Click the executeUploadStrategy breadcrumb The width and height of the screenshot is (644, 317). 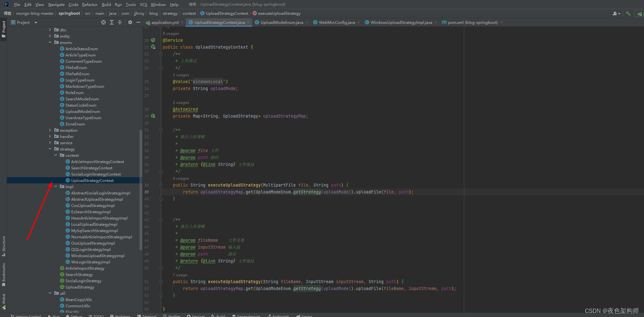click(279, 13)
